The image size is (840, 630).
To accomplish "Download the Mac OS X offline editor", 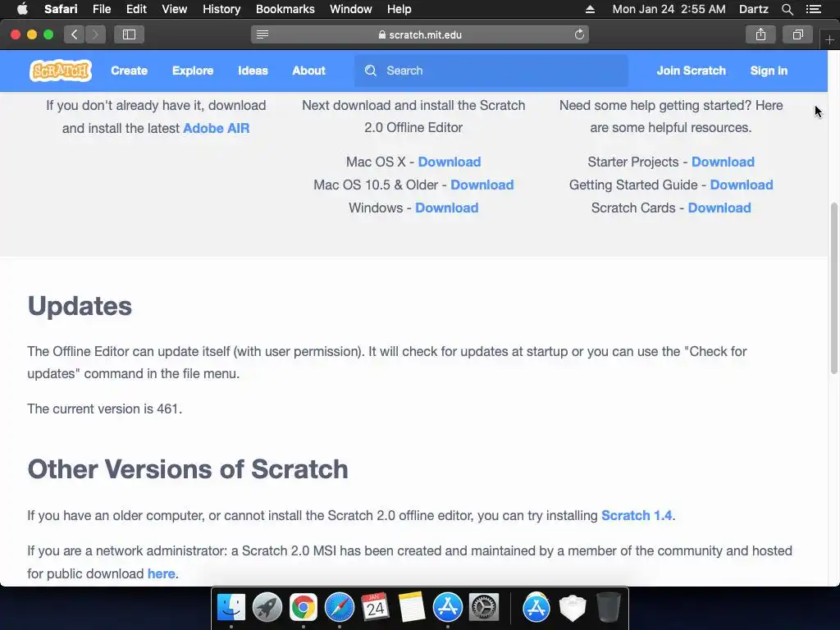I will click(x=450, y=162).
